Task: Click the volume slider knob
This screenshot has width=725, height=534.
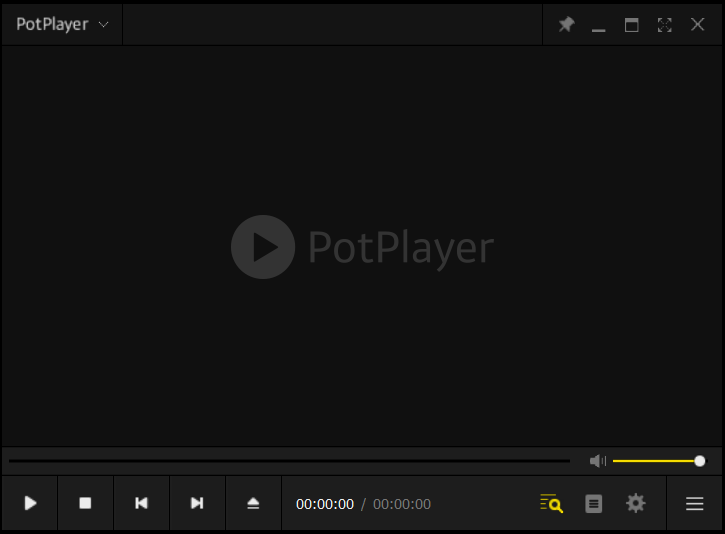Action: pos(700,461)
